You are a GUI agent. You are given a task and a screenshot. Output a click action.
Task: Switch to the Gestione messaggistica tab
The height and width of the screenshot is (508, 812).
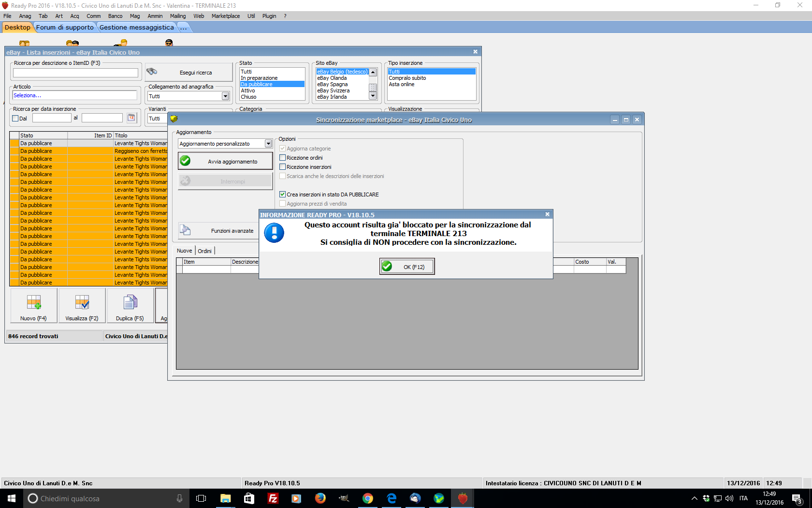click(137, 28)
